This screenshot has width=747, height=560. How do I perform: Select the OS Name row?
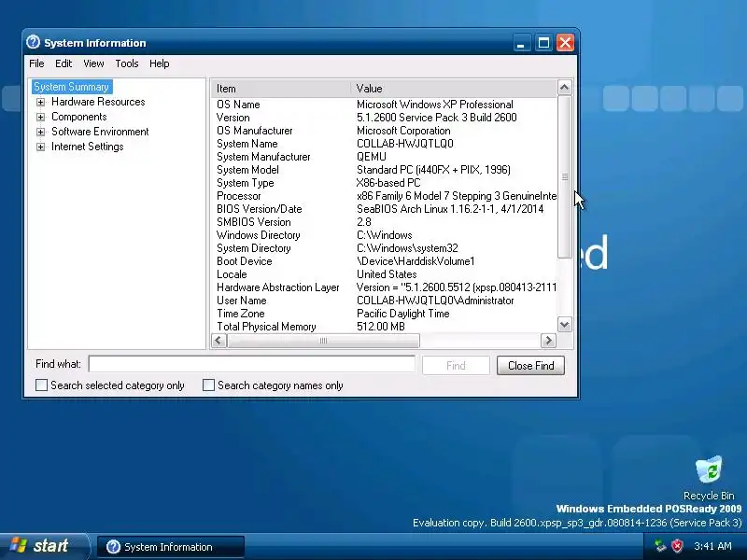(x=384, y=105)
